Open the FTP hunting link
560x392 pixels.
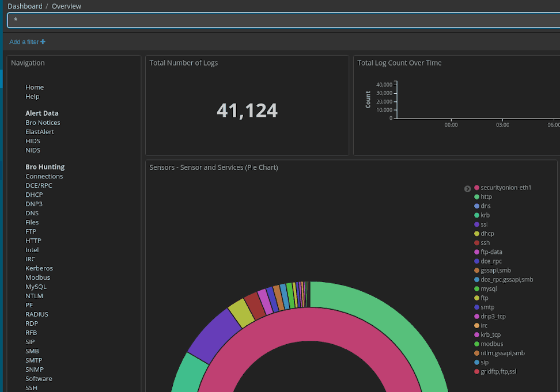tap(31, 231)
